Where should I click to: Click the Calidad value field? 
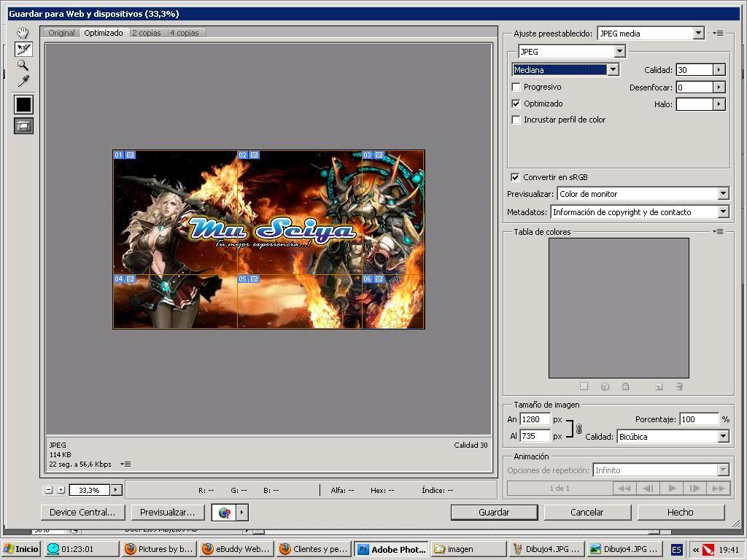tap(694, 69)
